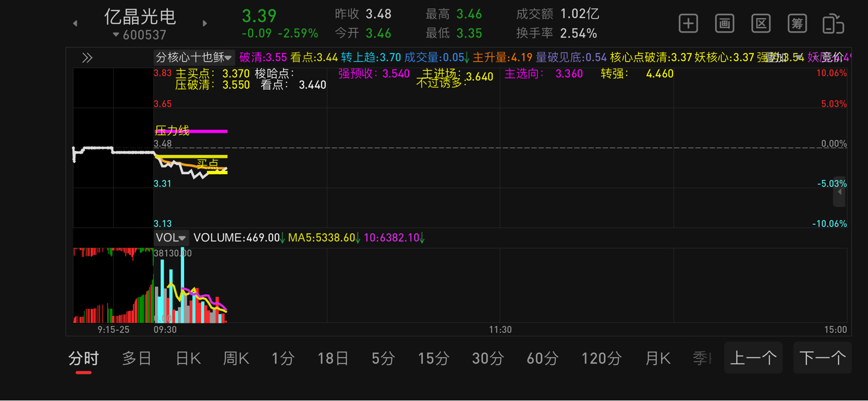The height and width of the screenshot is (401, 868).
Task: Tap the 竞价 label at right
Action: coord(832,57)
